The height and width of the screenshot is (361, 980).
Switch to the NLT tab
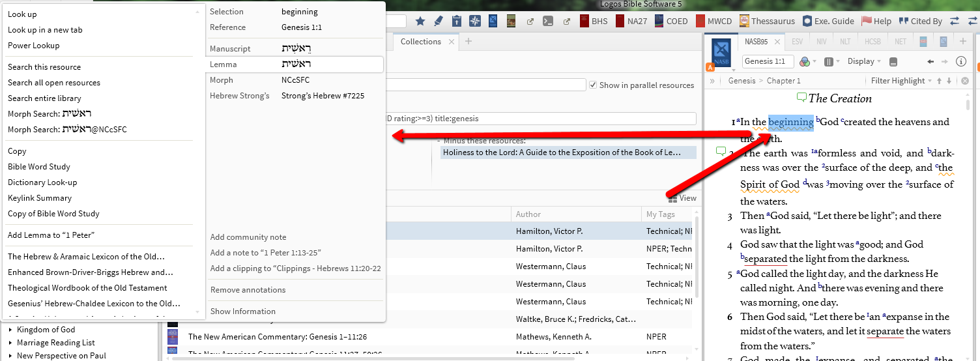point(845,41)
